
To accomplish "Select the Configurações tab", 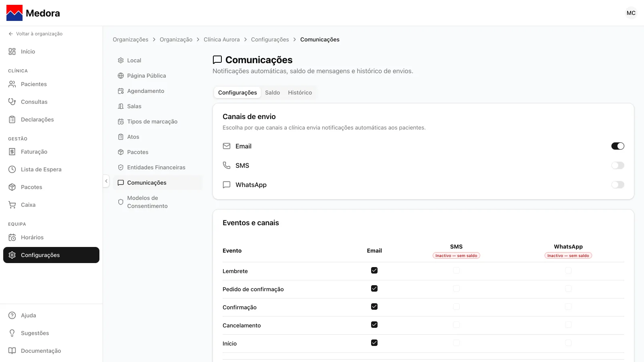I will coord(237,93).
